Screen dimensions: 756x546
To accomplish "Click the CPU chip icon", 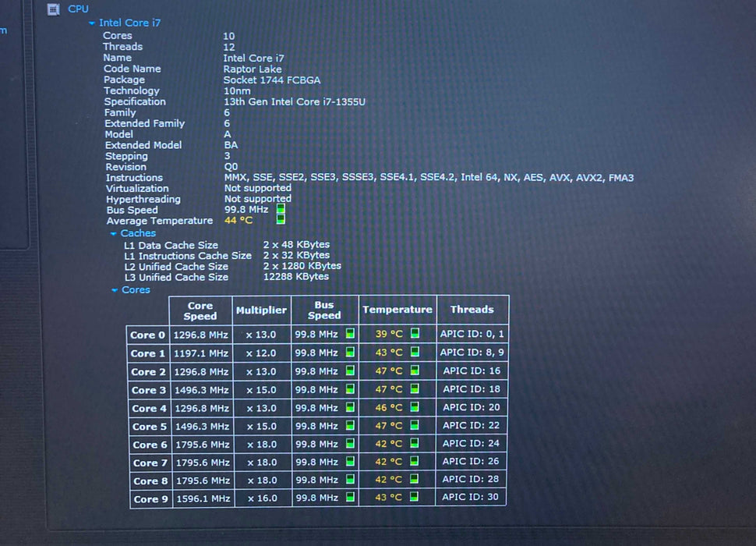I will pyautogui.click(x=54, y=9).
